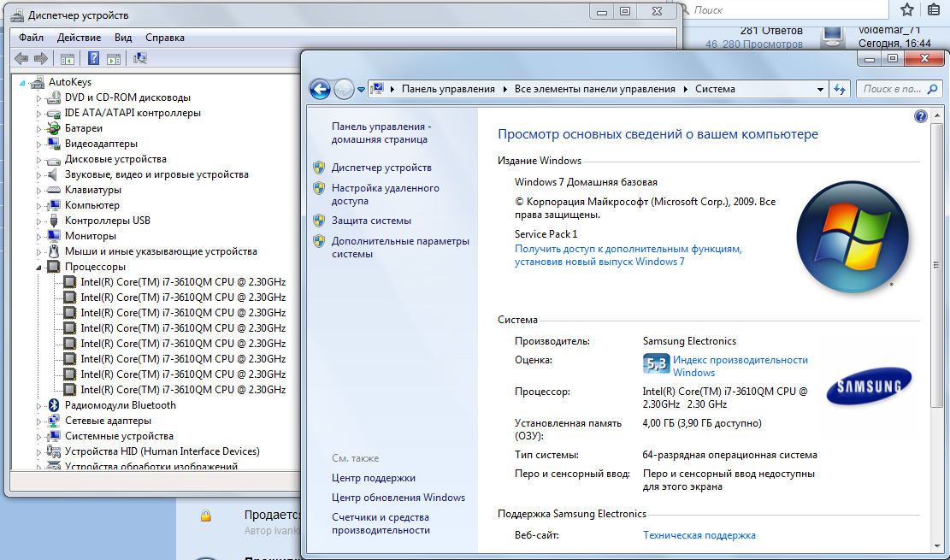Viewport: 950px width, 560px height.
Task: Select the Контроллеры USB icon
Action: pyautogui.click(x=54, y=221)
